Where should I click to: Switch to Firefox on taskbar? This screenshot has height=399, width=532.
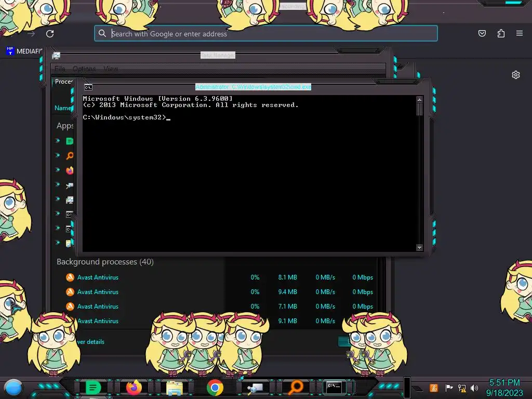point(134,388)
